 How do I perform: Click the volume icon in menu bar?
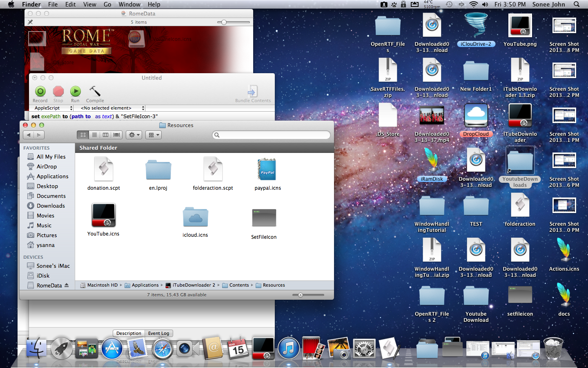[485, 4]
